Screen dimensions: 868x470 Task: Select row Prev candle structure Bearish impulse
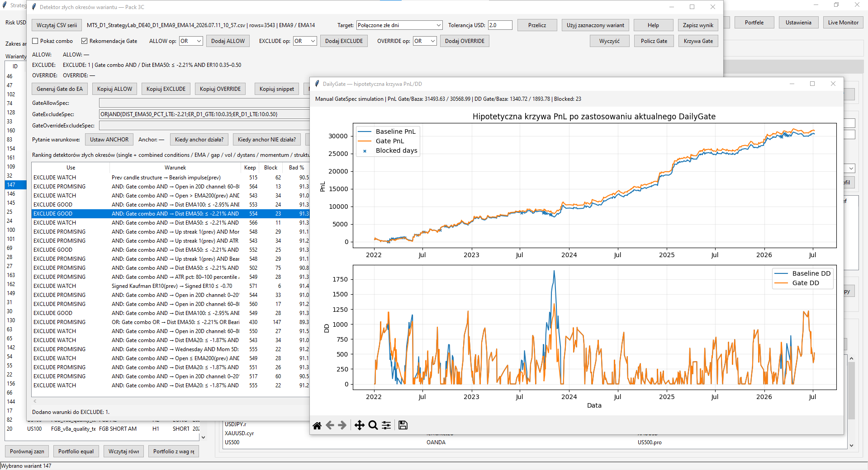point(171,178)
